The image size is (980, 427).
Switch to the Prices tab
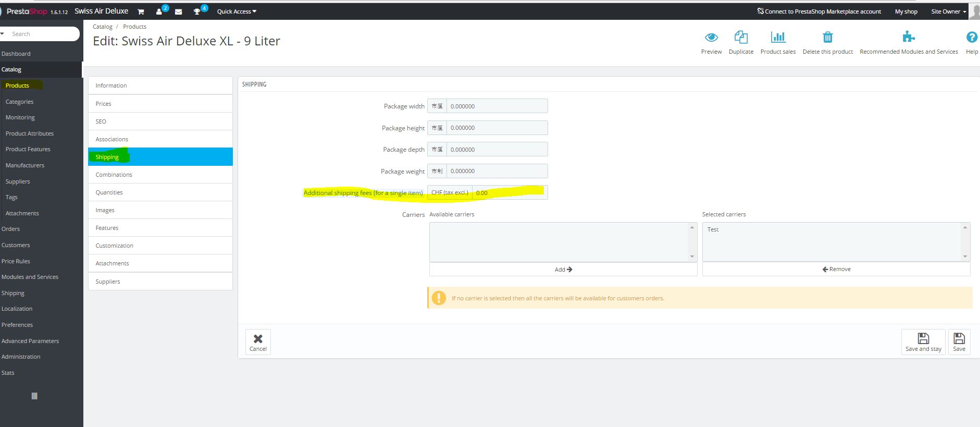(x=160, y=104)
